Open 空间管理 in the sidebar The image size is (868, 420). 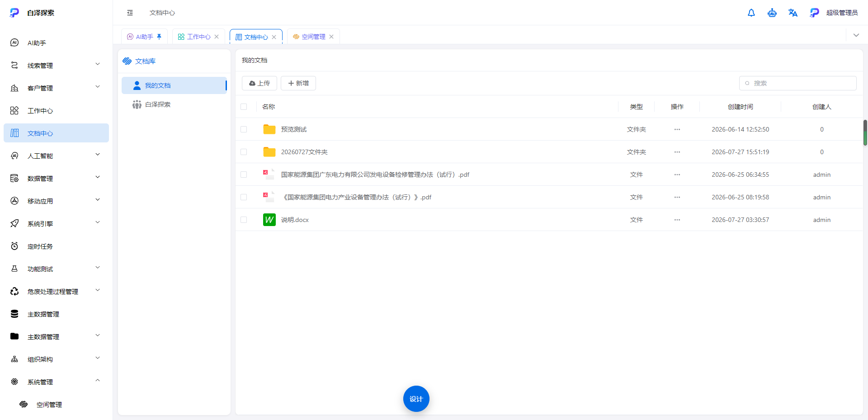point(56,405)
